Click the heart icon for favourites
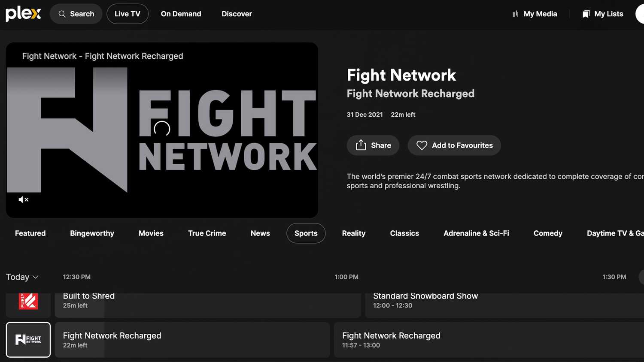The height and width of the screenshot is (362, 644). (422, 145)
